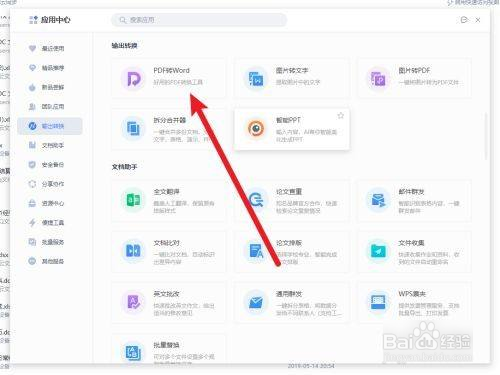Viewport: 500px width, 375px height.
Task: Switch to 文档助手 in the sidebar
Action: [x=50, y=145]
